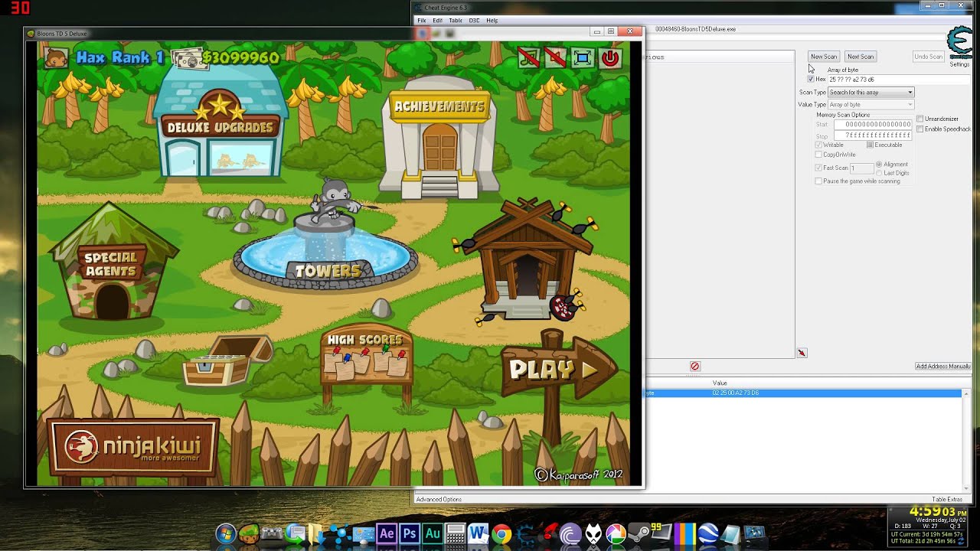
Task: Click the red arrow add-to-list icon
Action: coord(802,353)
